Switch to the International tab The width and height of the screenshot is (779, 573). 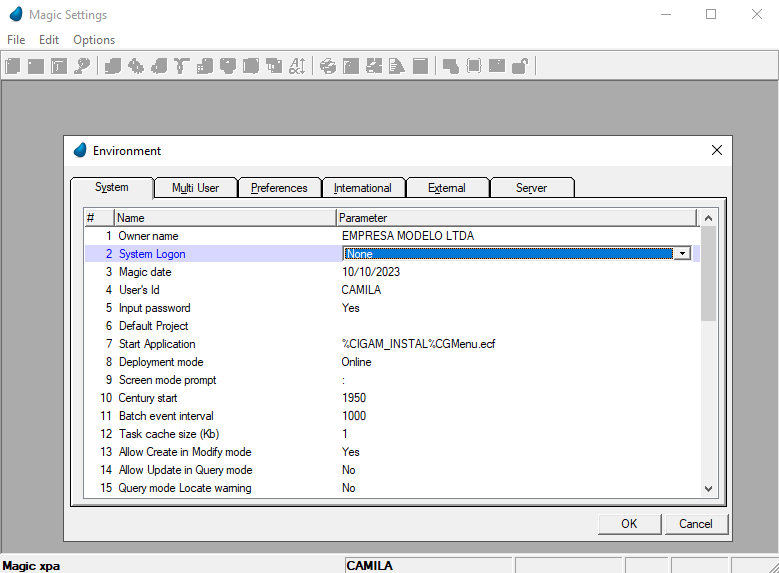point(363,188)
